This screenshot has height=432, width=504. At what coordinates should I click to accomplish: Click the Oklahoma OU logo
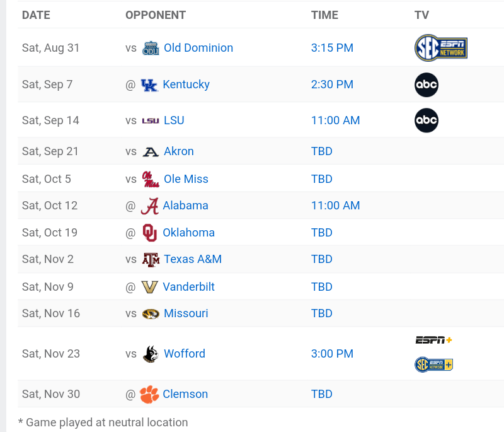[x=149, y=233]
